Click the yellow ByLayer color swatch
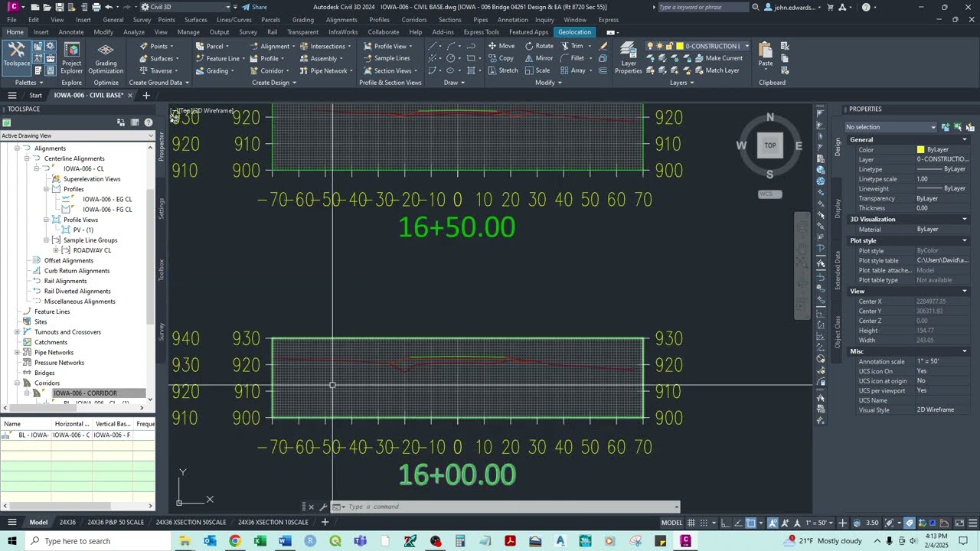This screenshot has height=551, width=980. pos(920,150)
